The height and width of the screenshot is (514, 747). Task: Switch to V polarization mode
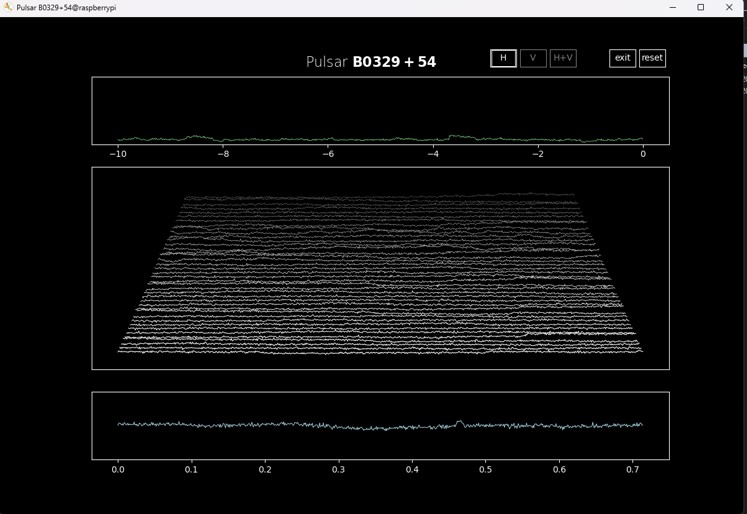533,58
